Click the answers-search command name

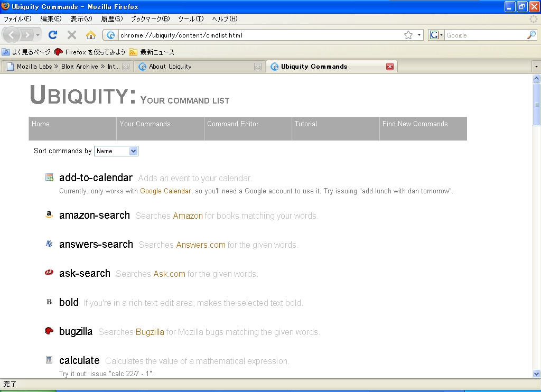pos(96,244)
